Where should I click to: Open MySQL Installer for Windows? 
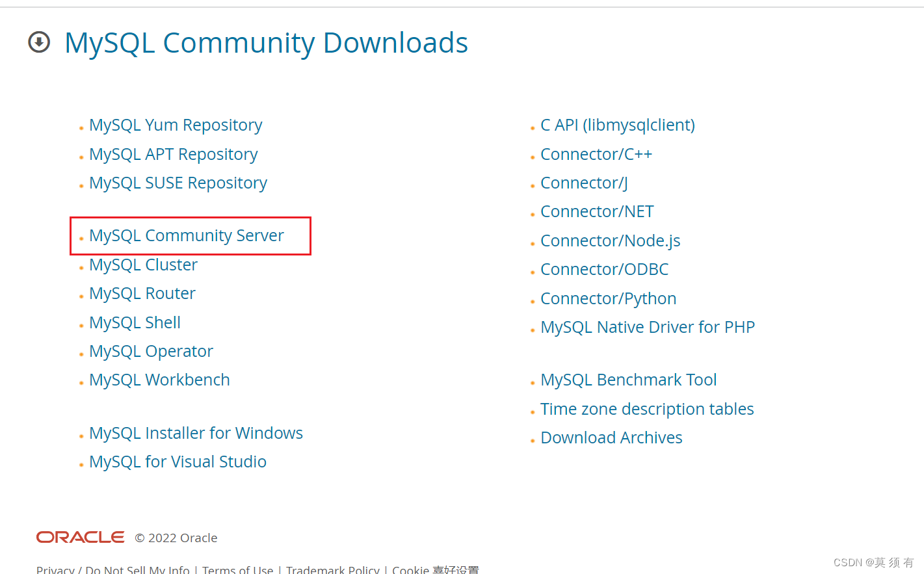(196, 433)
